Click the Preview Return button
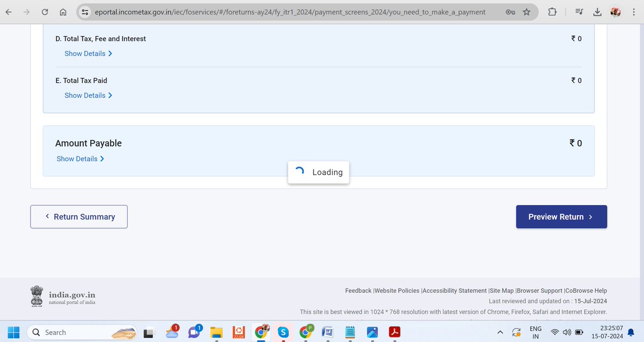The image size is (644, 342). pyautogui.click(x=561, y=217)
